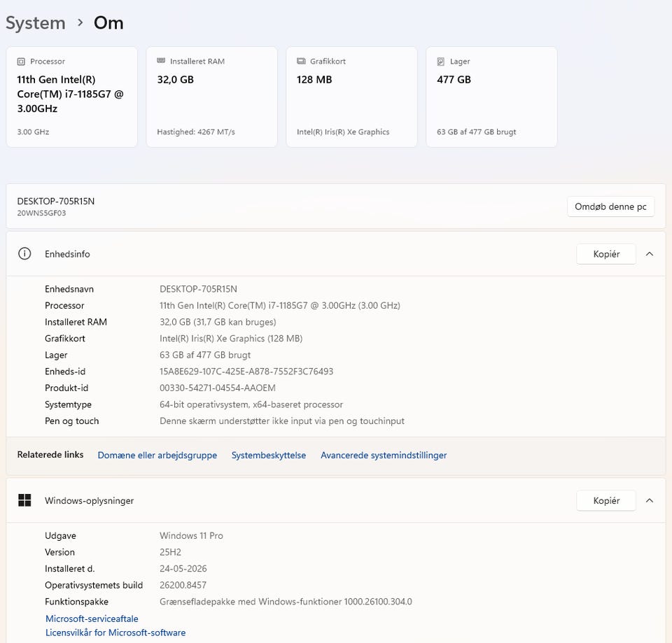Screen dimensions: 672x643
Task: Click Omdøb denne pc button
Action: [x=610, y=206]
